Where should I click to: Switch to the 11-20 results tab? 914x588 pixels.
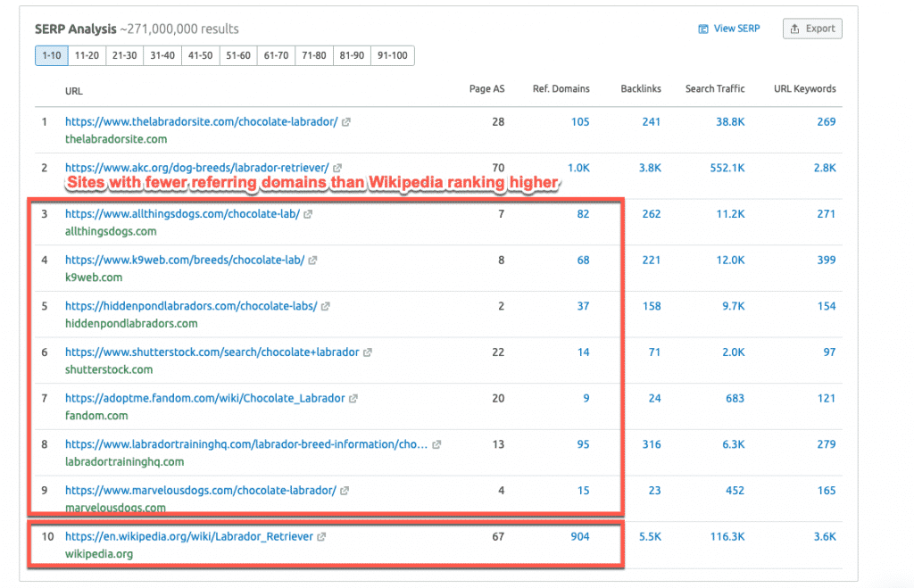pos(88,55)
